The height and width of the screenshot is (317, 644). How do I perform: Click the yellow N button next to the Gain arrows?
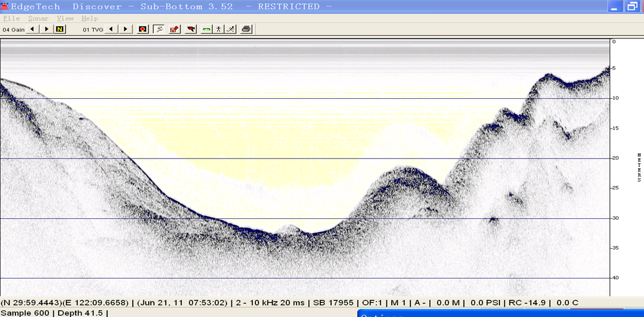point(60,29)
